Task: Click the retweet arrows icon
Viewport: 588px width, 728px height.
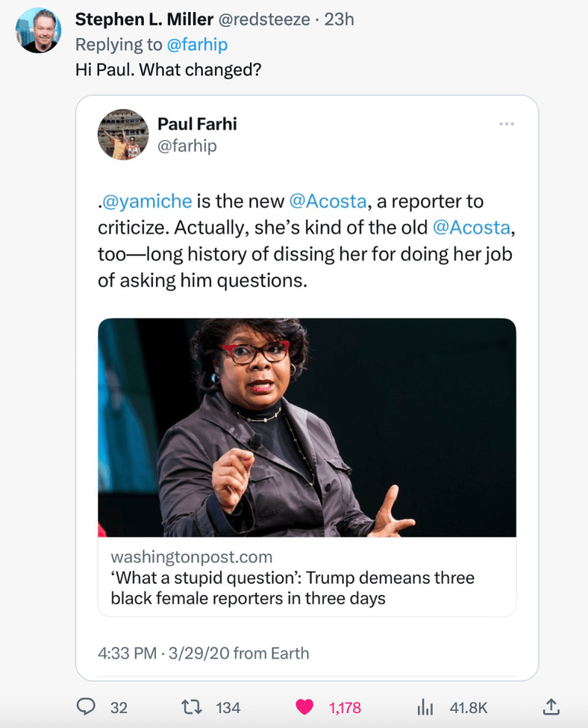Action: pyautogui.click(x=191, y=707)
